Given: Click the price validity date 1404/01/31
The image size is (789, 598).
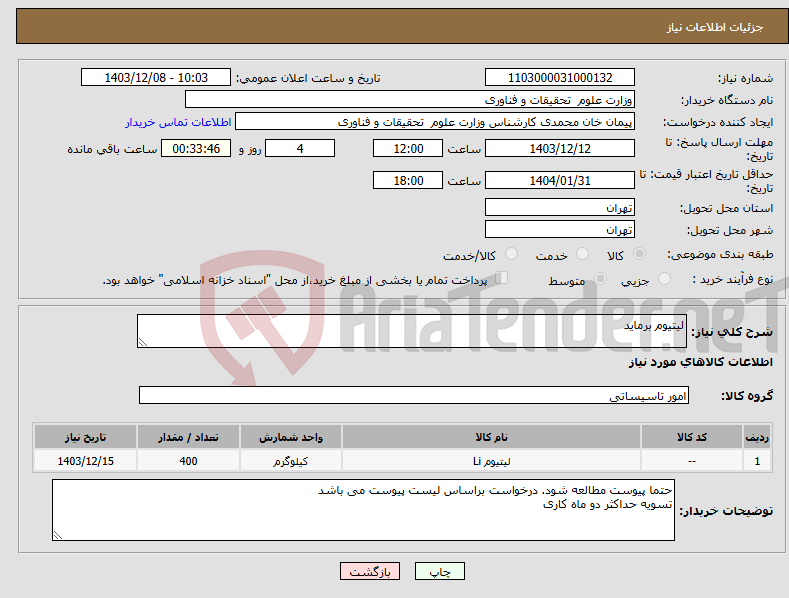Looking at the screenshot, I should pyautogui.click(x=560, y=180).
